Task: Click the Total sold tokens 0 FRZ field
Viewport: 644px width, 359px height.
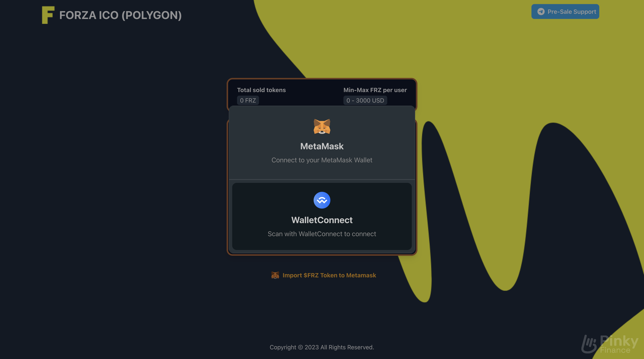Action: click(x=248, y=100)
